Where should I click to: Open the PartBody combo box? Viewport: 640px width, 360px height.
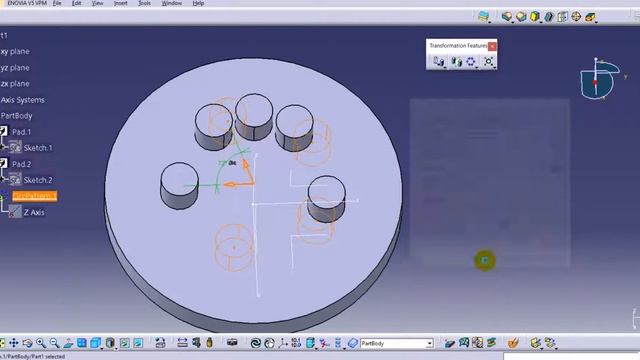pyautogui.click(x=396, y=343)
